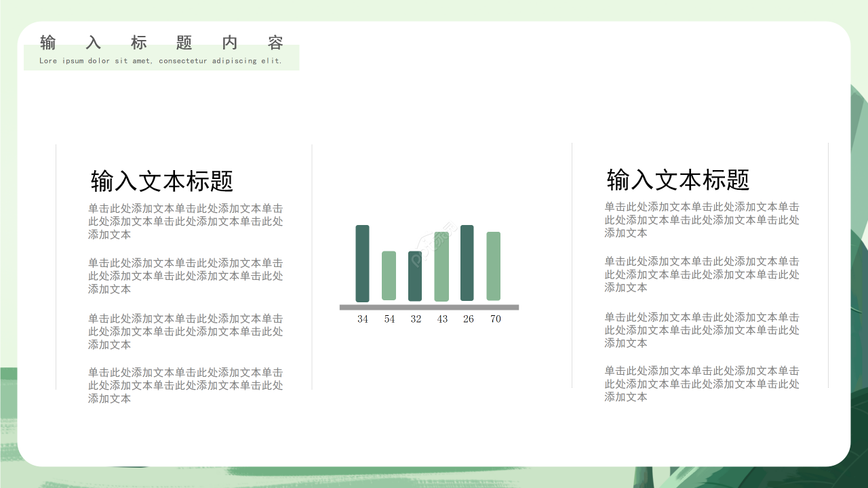Click the slide title 输入标题内容
Screen dimensions: 868x488
coord(163,42)
